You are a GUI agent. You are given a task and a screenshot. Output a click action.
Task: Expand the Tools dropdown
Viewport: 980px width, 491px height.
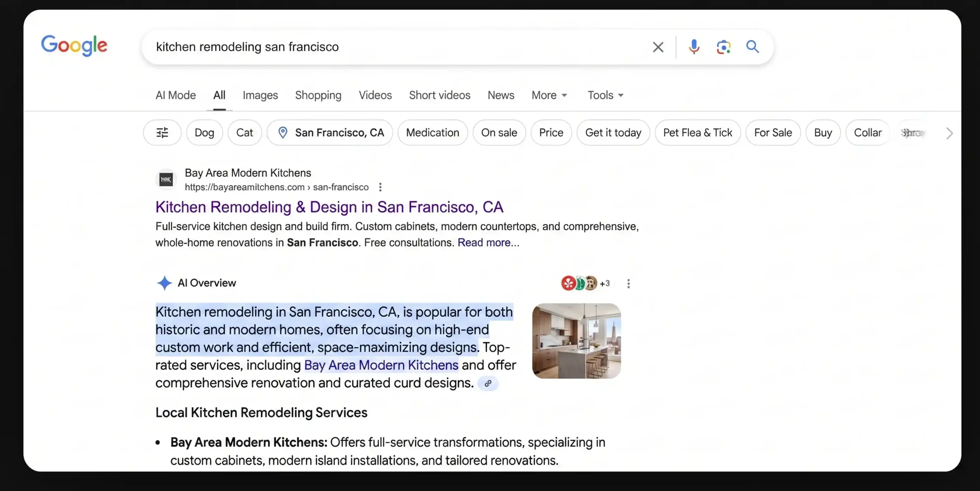point(606,95)
